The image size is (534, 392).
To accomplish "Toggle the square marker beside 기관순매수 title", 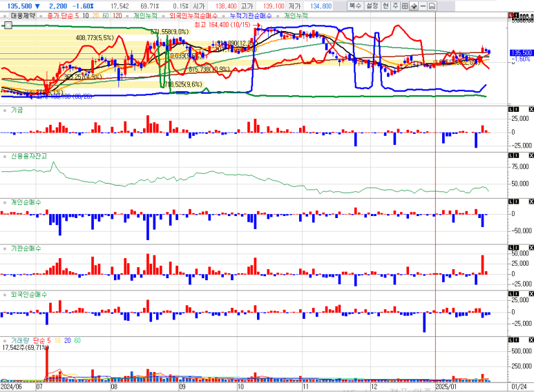I will 5,249.
